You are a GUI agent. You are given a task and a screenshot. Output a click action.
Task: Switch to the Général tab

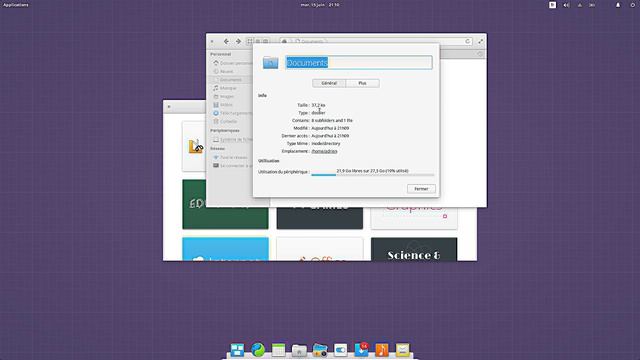tap(329, 83)
